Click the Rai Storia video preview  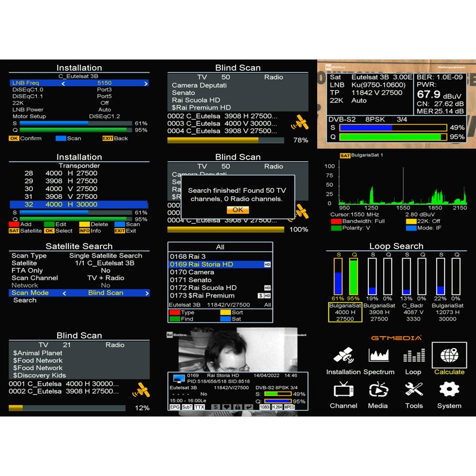(237, 349)
